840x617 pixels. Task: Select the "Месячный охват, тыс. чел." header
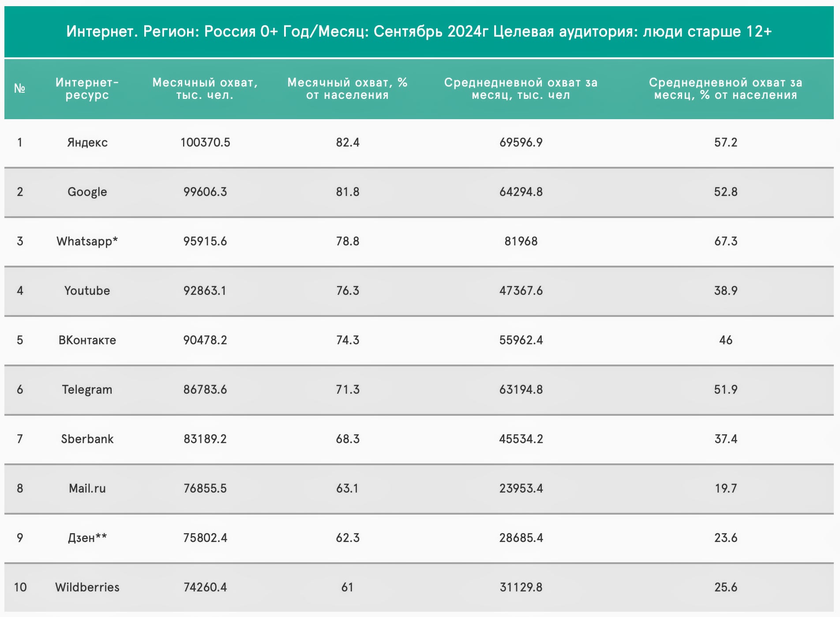tap(205, 89)
